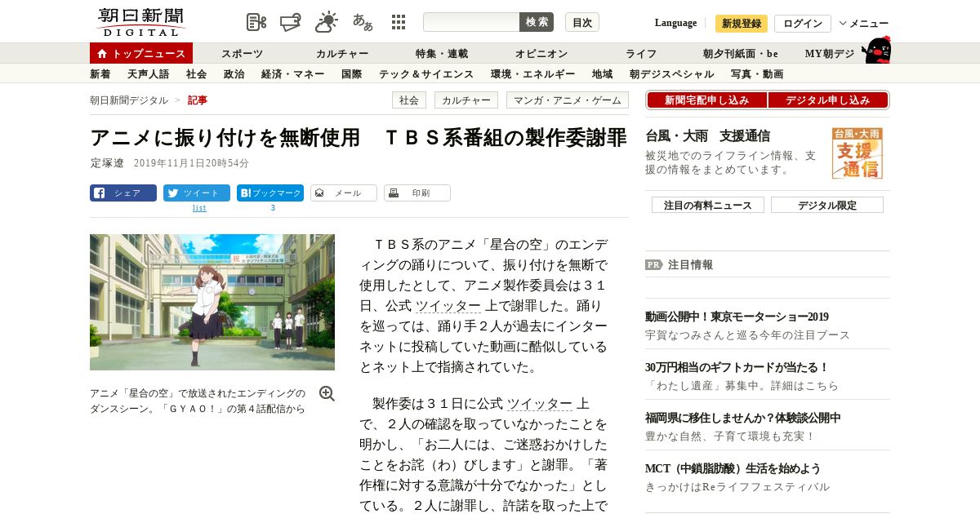Select 朝デジスペシャル in the sub-navigation
Screen dimensions: 980x514
[671, 74]
